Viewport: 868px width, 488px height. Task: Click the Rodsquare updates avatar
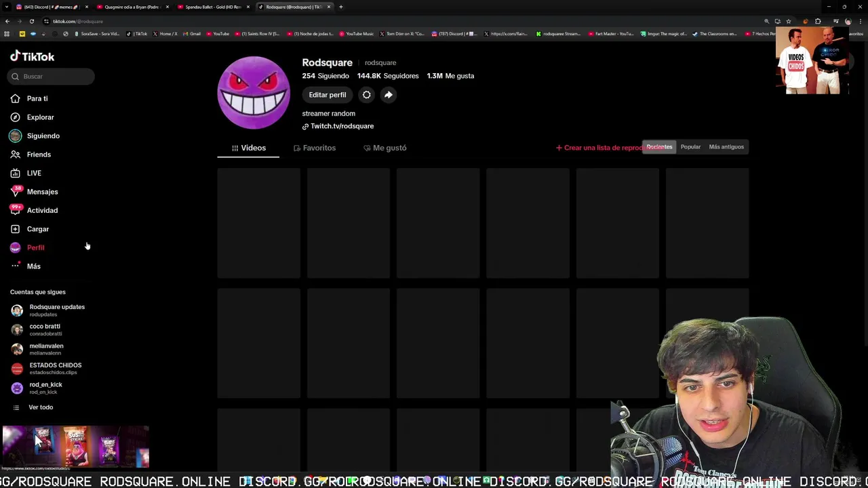click(x=17, y=310)
